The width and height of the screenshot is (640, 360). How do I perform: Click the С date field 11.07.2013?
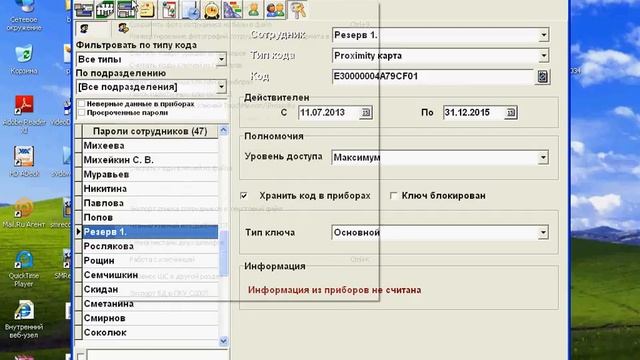point(329,113)
